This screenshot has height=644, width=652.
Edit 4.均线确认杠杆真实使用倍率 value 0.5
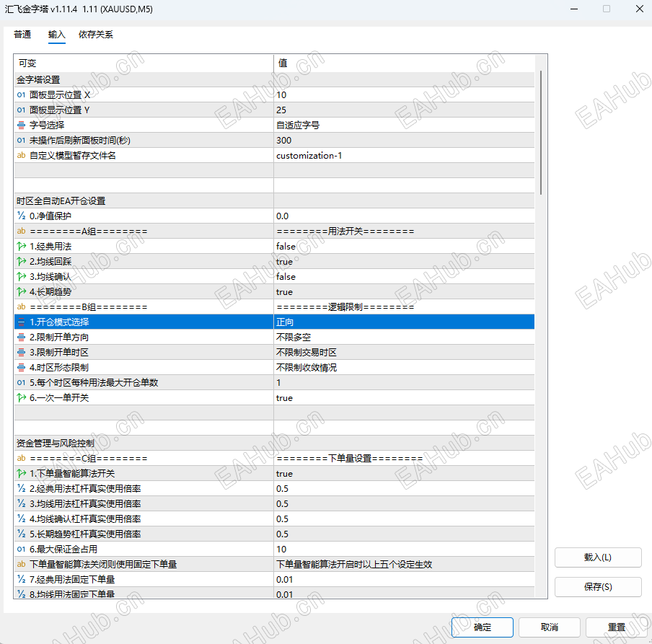point(404,519)
